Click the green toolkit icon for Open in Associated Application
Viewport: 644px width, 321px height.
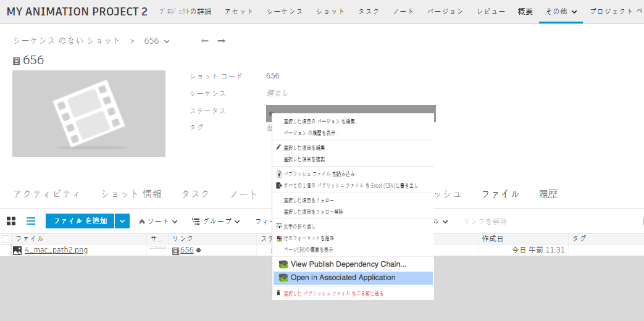[x=283, y=278]
